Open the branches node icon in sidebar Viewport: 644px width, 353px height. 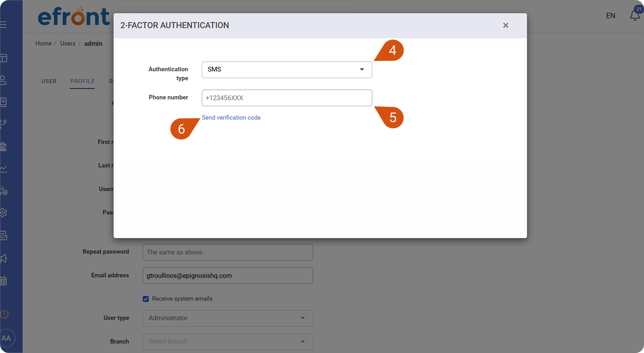[x=3, y=124]
